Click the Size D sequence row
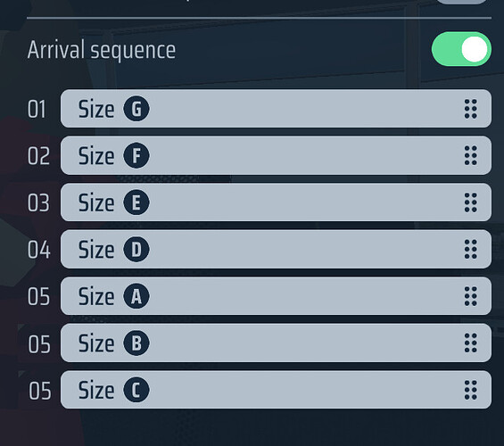The width and height of the screenshot is (504, 446). (276, 250)
